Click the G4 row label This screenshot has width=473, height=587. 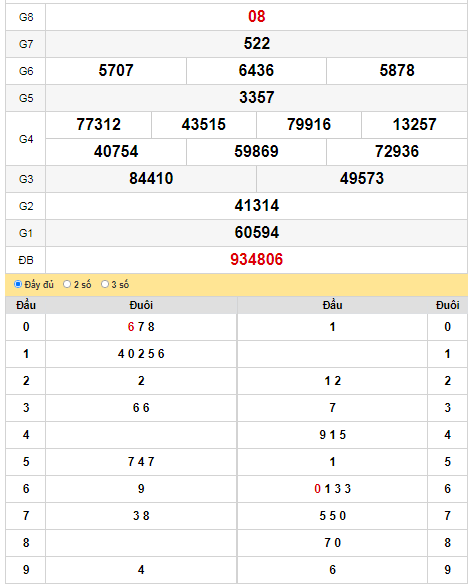click(x=26, y=139)
